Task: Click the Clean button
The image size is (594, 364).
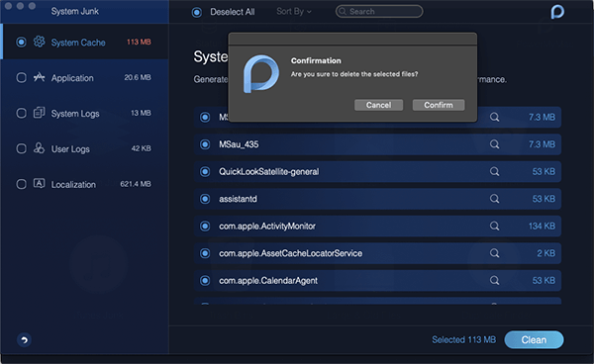Action: click(534, 340)
